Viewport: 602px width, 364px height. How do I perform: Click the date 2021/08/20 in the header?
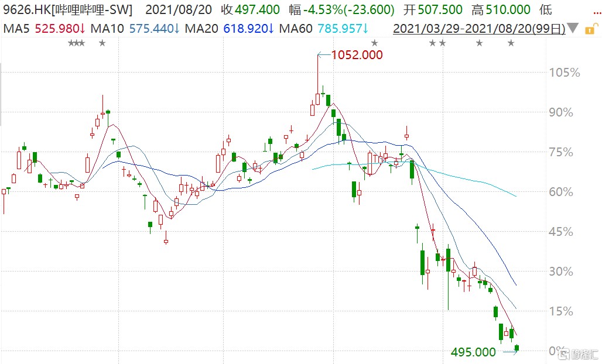(x=179, y=10)
